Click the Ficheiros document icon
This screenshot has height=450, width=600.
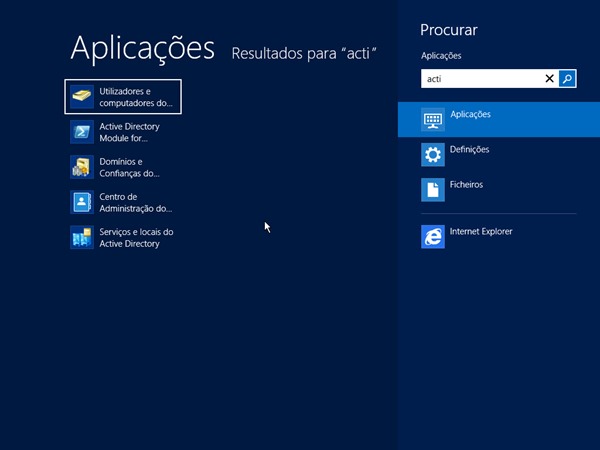click(x=433, y=190)
